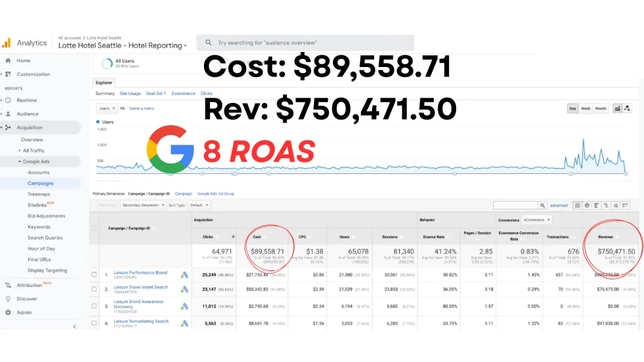The width and height of the screenshot is (644, 362).
Task: Expand the All Traffic submenu
Action: coord(20,151)
